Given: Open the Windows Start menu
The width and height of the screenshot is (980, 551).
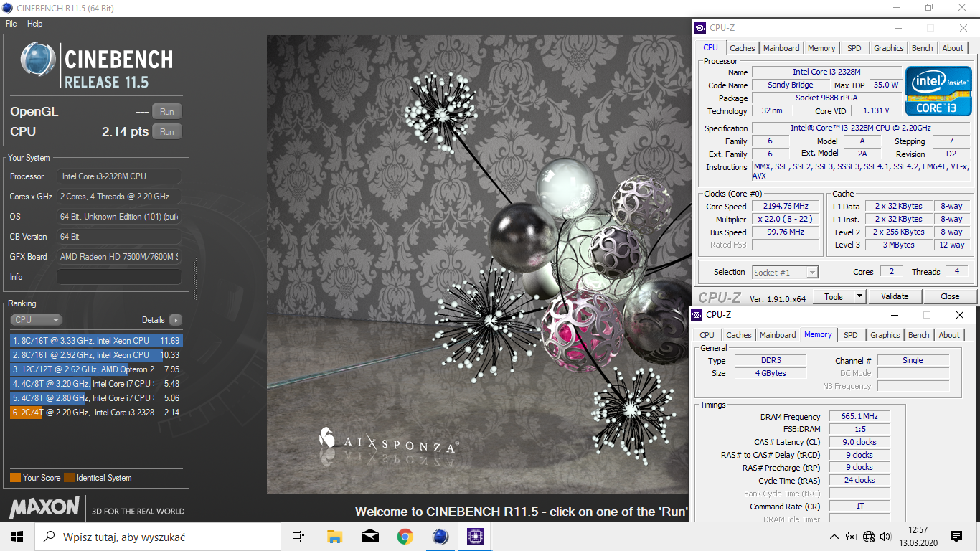Looking at the screenshot, I should pyautogui.click(x=17, y=536).
